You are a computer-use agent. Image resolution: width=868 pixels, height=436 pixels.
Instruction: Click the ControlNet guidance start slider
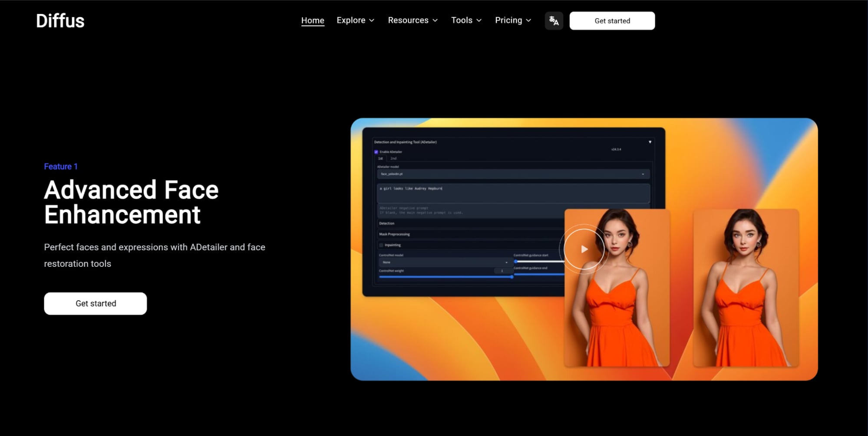pyautogui.click(x=539, y=262)
